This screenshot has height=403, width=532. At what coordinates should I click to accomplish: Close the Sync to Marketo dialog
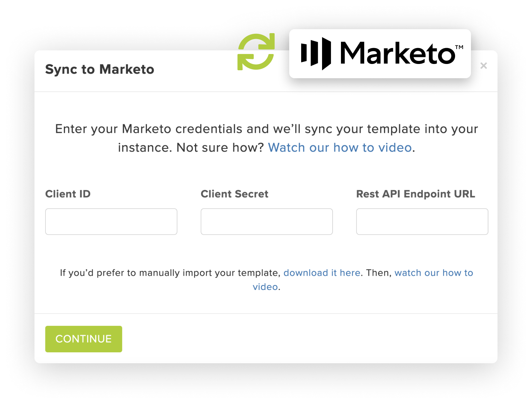point(484,66)
